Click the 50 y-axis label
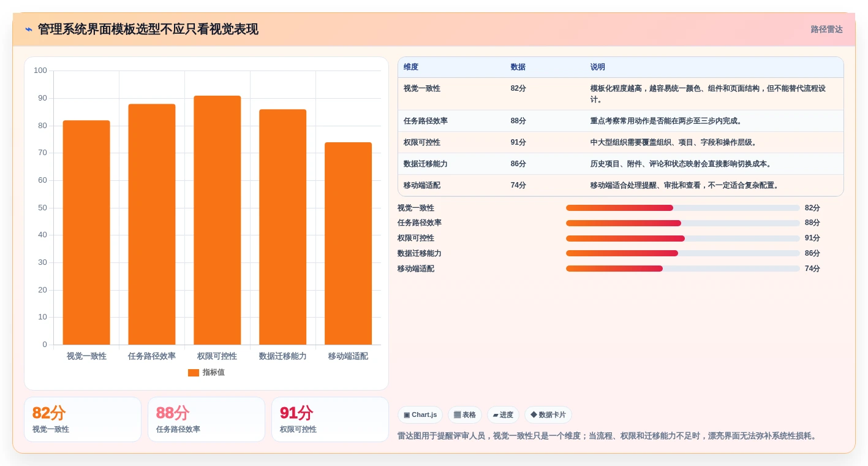The image size is (868, 466). (x=42, y=208)
